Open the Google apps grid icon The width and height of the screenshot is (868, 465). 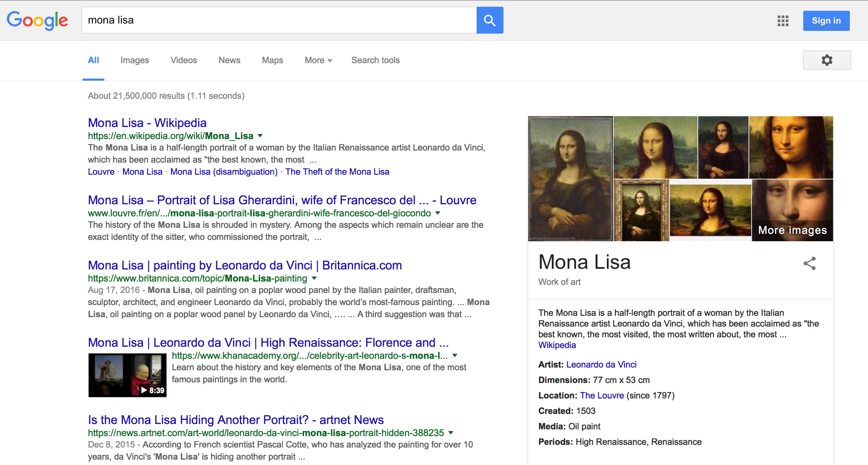tap(783, 21)
